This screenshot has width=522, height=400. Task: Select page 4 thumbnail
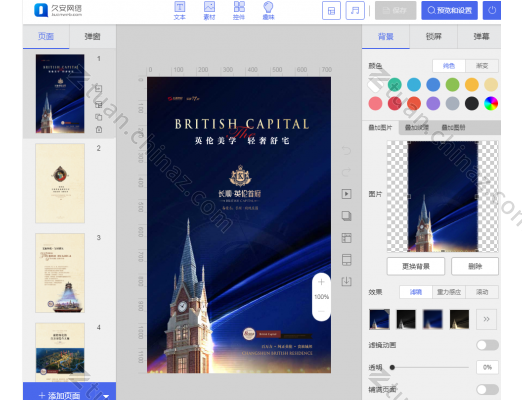[x=60, y=352]
